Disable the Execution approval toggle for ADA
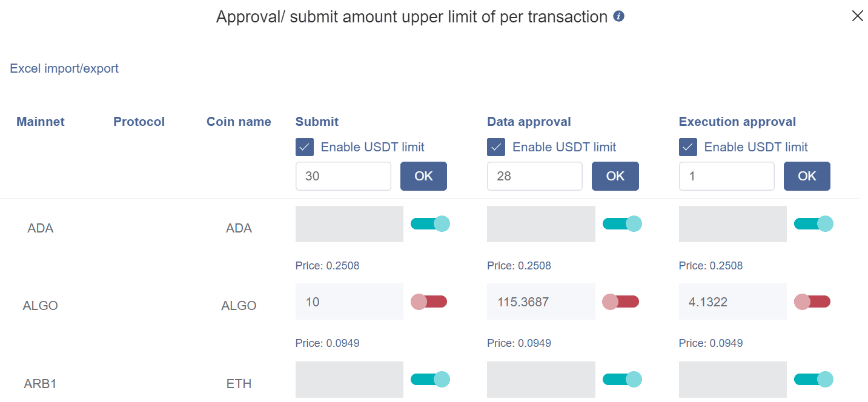 (813, 223)
